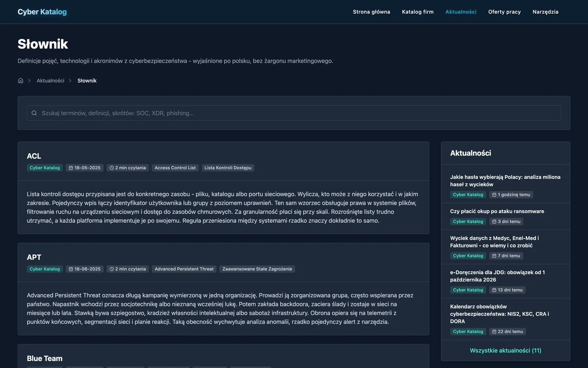Image resolution: width=588 pixels, height=368 pixels.
Task: Click calendar icon beside '22 dni temu'
Action: [494, 332]
